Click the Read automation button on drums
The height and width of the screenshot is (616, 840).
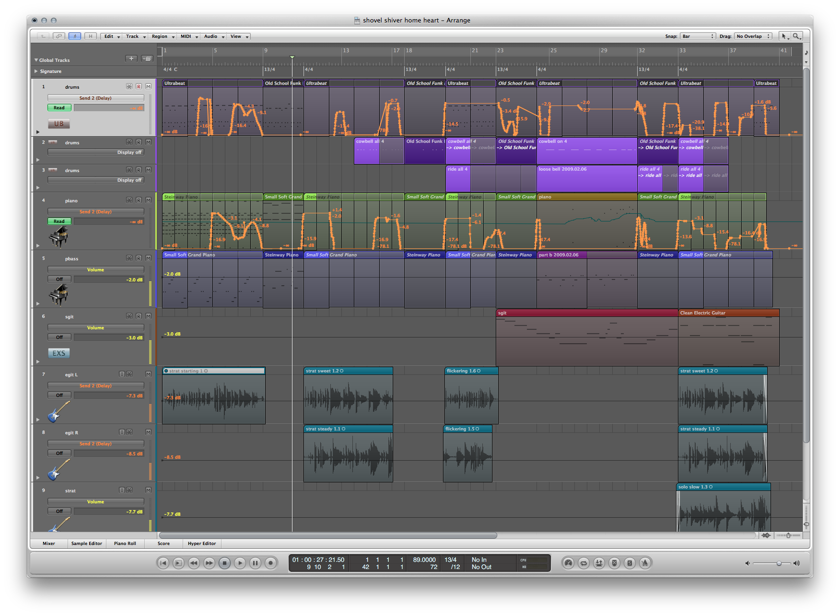(59, 108)
